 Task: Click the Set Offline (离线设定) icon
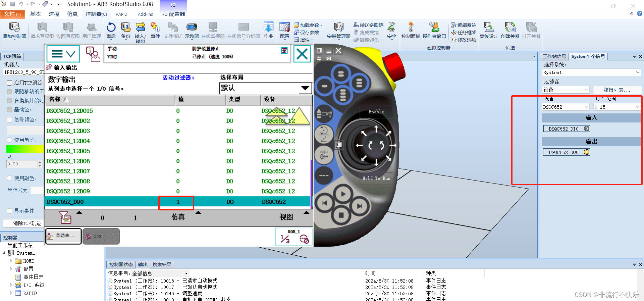coord(489,30)
